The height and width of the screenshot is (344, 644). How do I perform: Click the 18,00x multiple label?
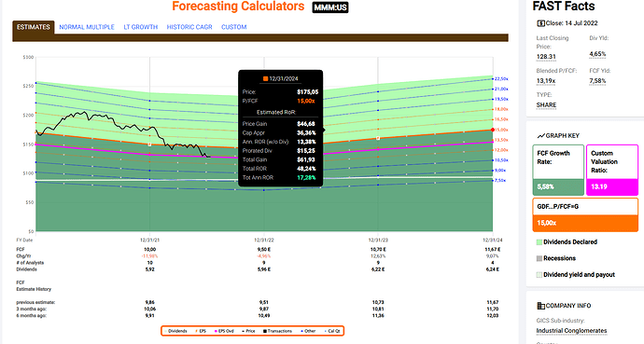[501, 109]
